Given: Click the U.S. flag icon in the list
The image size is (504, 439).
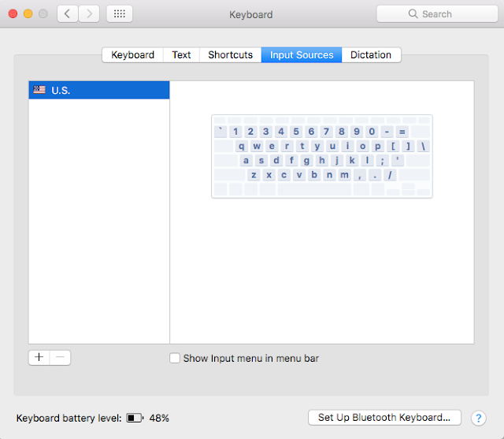Looking at the screenshot, I should coord(39,90).
